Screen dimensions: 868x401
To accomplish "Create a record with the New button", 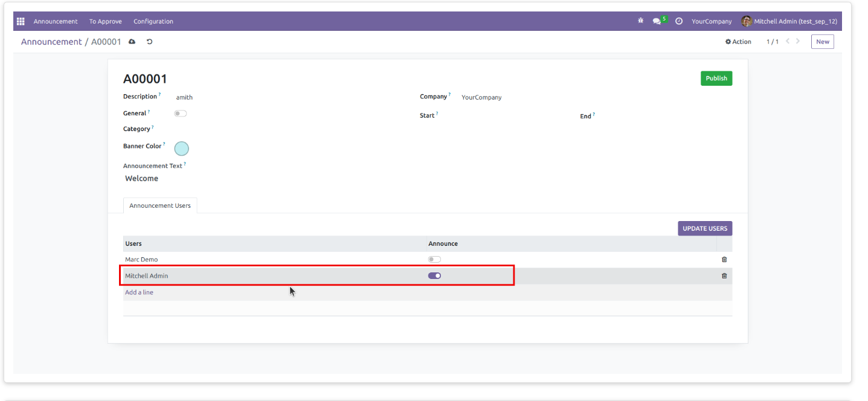I will pos(823,42).
